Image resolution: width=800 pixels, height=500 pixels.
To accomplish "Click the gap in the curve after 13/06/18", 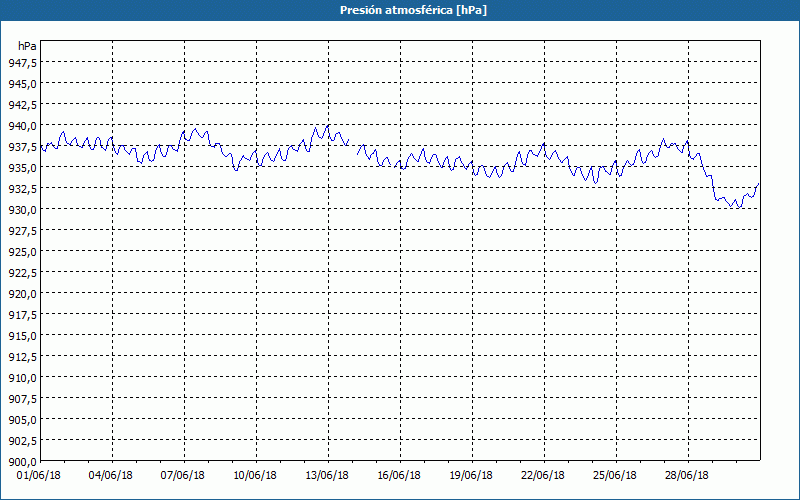I will point(353,147).
